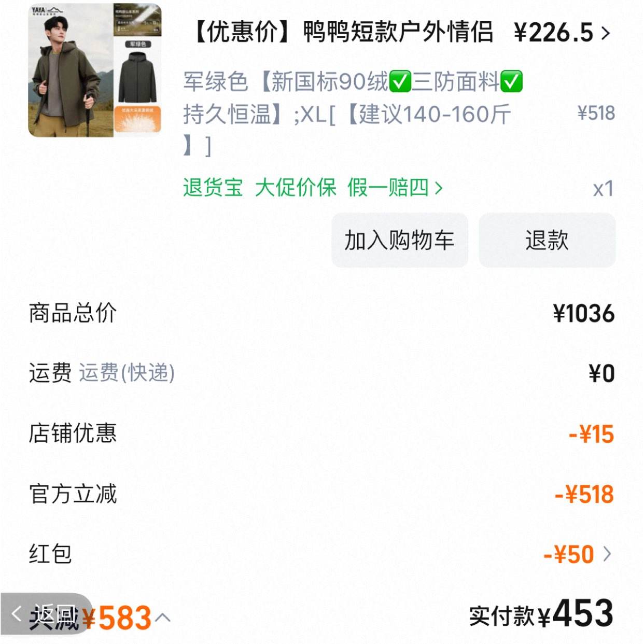This screenshot has width=644, height=644.
Task: Tap the 官方立减 -¥518 amount
Action: tap(584, 494)
